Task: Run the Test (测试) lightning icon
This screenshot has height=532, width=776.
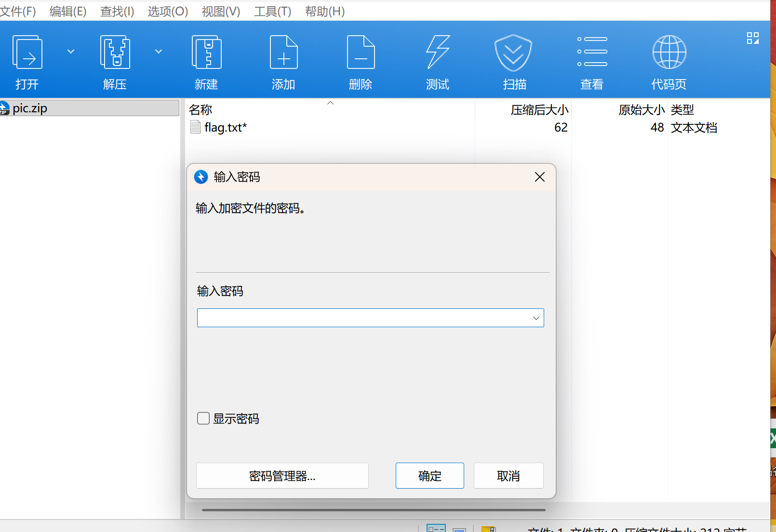Action: (438, 53)
